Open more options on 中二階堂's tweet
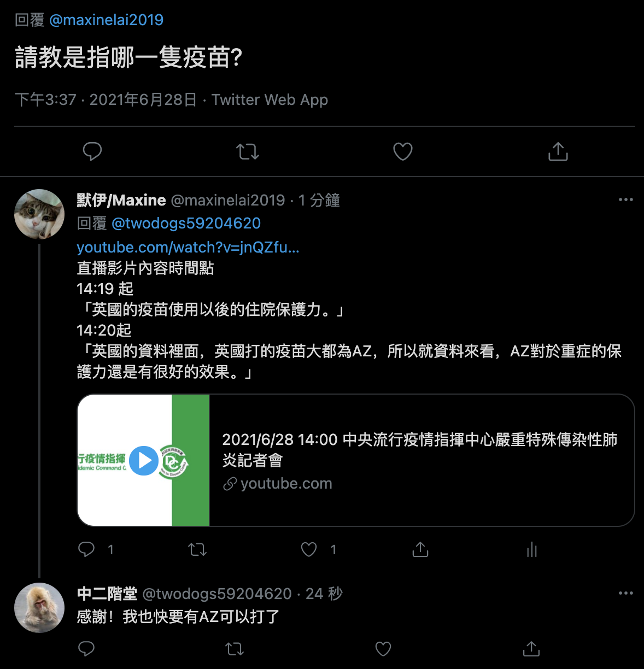Viewport: 644px width, 669px height. tap(626, 593)
